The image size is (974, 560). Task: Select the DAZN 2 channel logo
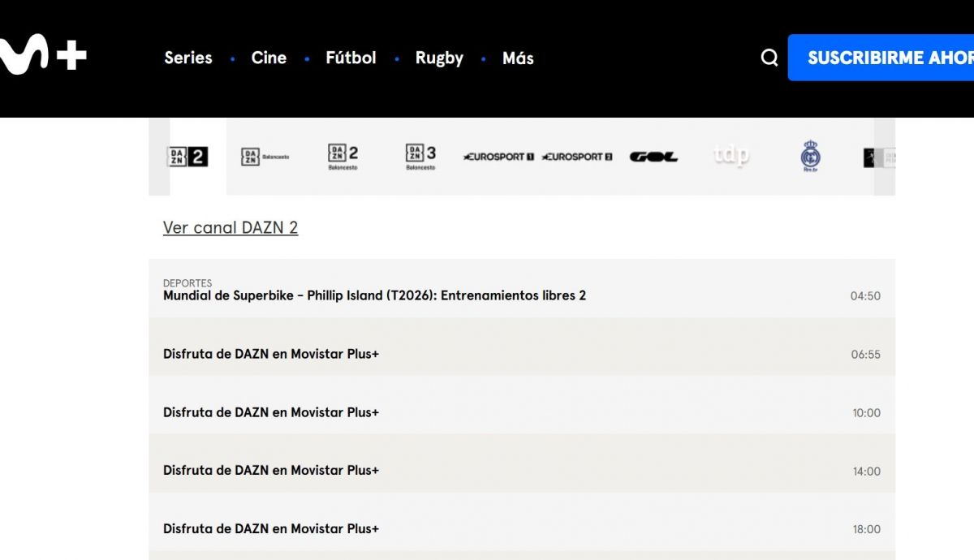click(187, 157)
